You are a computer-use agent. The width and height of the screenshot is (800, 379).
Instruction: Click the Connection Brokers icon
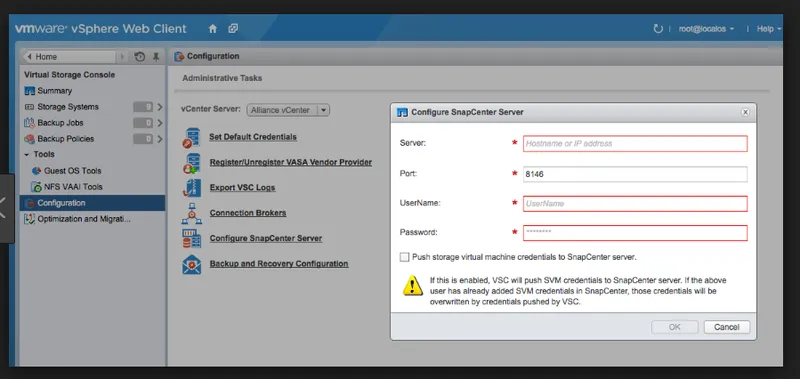tap(192, 214)
